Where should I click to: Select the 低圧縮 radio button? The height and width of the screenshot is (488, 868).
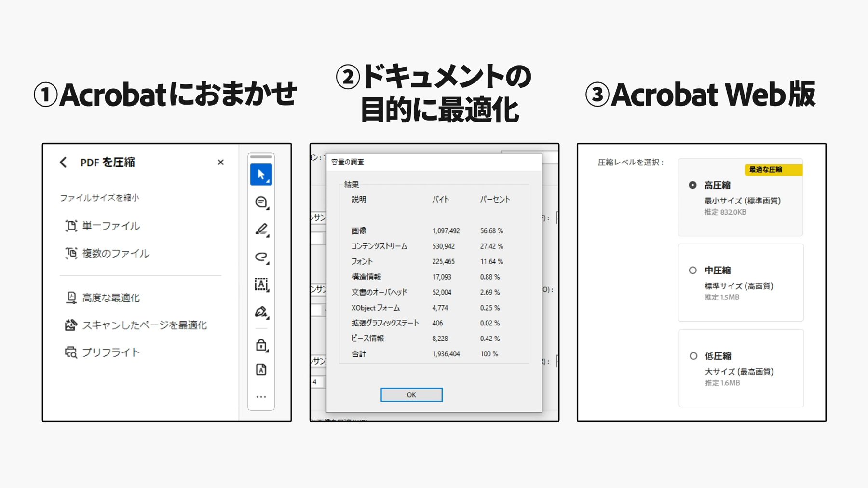point(693,356)
